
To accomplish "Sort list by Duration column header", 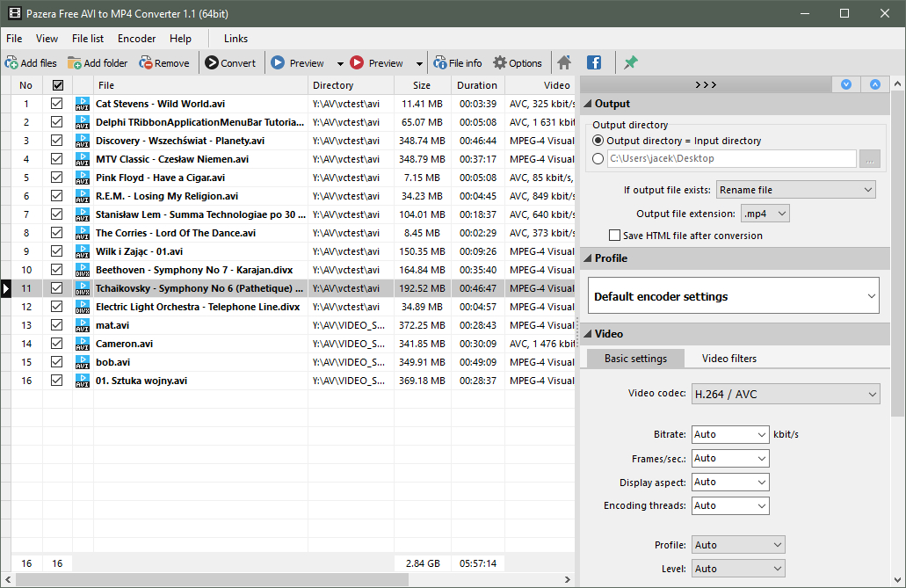I will (x=477, y=85).
